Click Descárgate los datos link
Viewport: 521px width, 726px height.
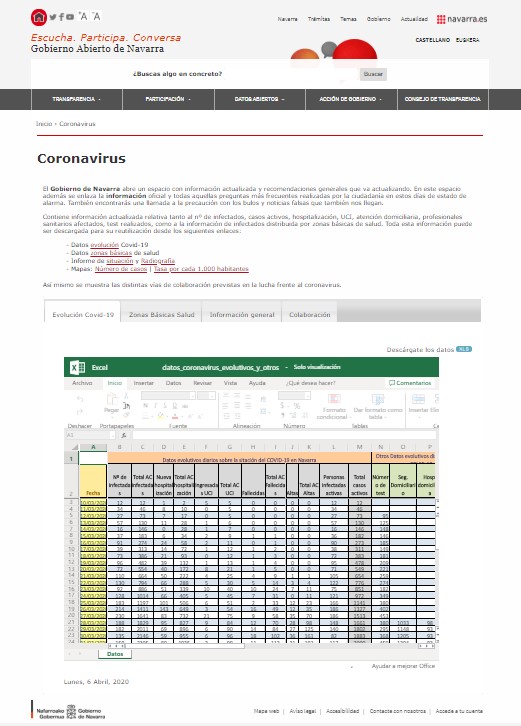(x=420, y=350)
